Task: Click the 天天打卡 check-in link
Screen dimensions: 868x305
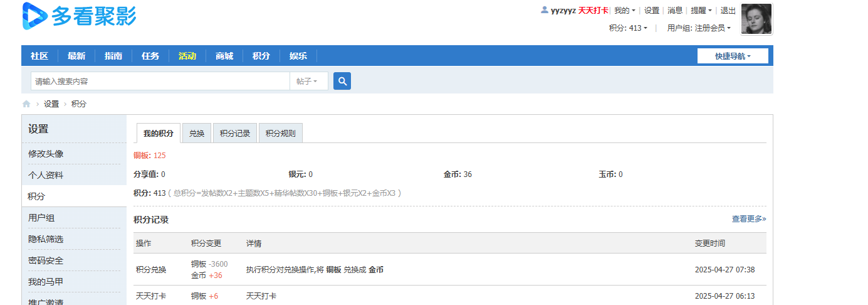Action: tap(592, 11)
